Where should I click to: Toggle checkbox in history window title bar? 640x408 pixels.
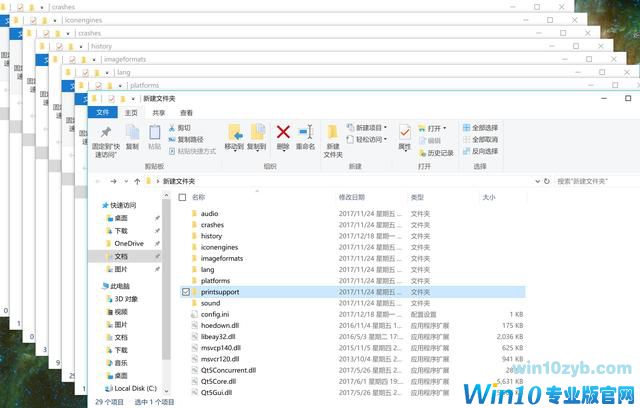(59, 47)
